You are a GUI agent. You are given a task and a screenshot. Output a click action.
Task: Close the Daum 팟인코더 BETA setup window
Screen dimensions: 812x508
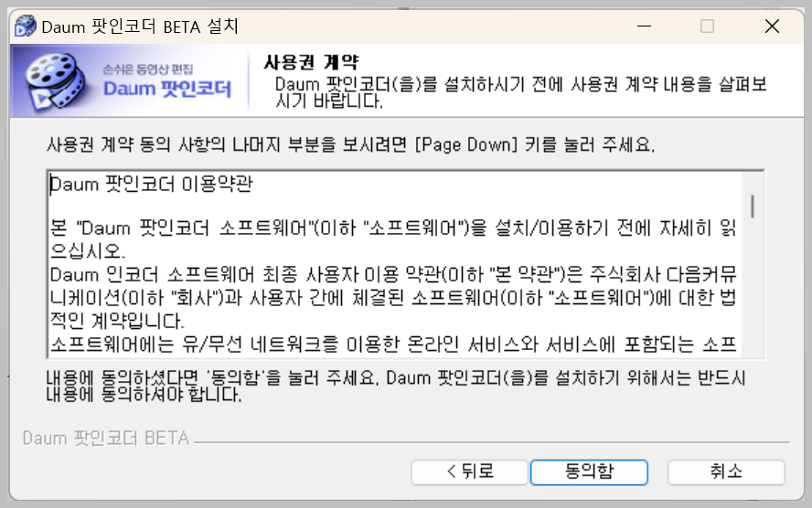[x=772, y=26]
